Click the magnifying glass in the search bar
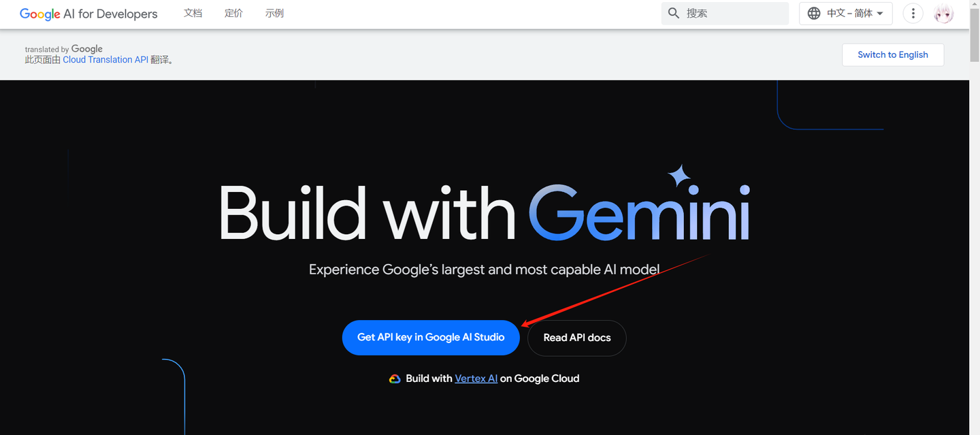This screenshot has height=435, width=980. pos(674,13)
